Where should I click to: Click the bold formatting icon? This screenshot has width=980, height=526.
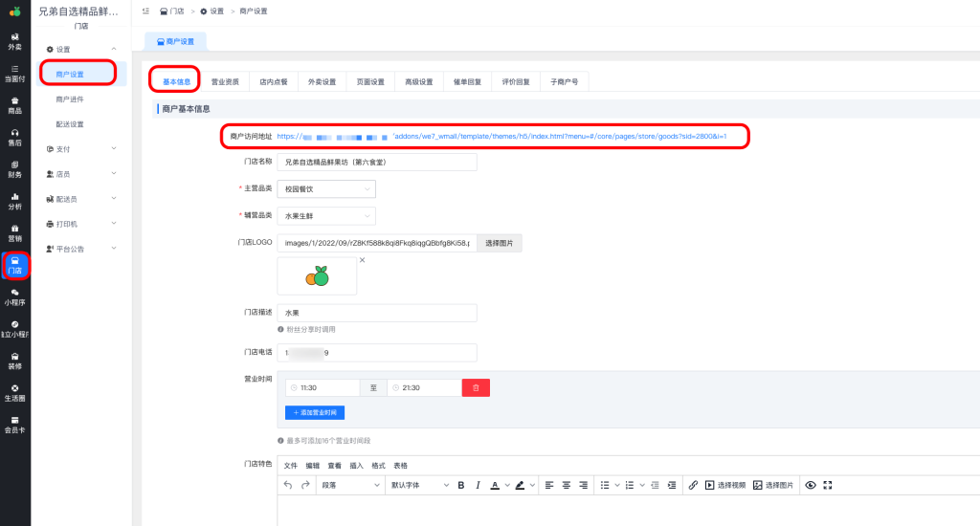(x=460, y=486)
